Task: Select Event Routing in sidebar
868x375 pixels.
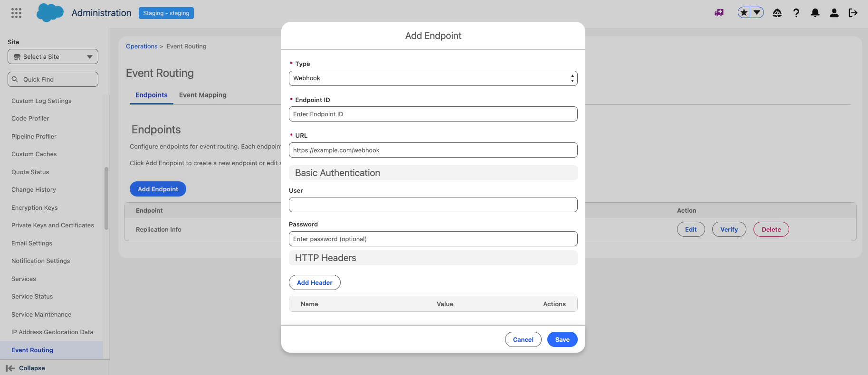Action: pos(51,350)
